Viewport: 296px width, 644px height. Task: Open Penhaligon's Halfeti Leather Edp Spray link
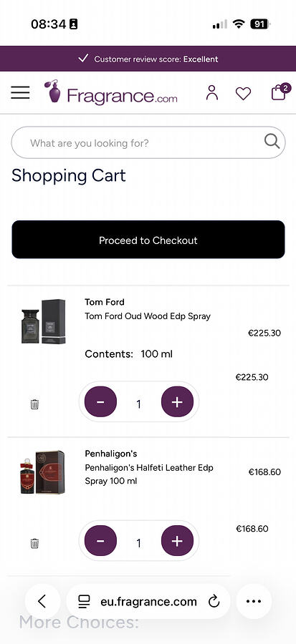(149, 474)
